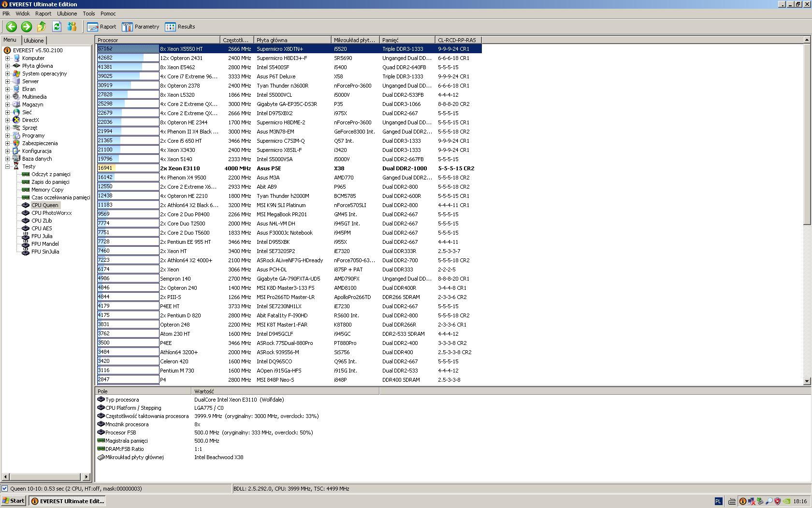Sort results by Procesor column header
This screenshot has width=812, height=508.
click(158, 40)
